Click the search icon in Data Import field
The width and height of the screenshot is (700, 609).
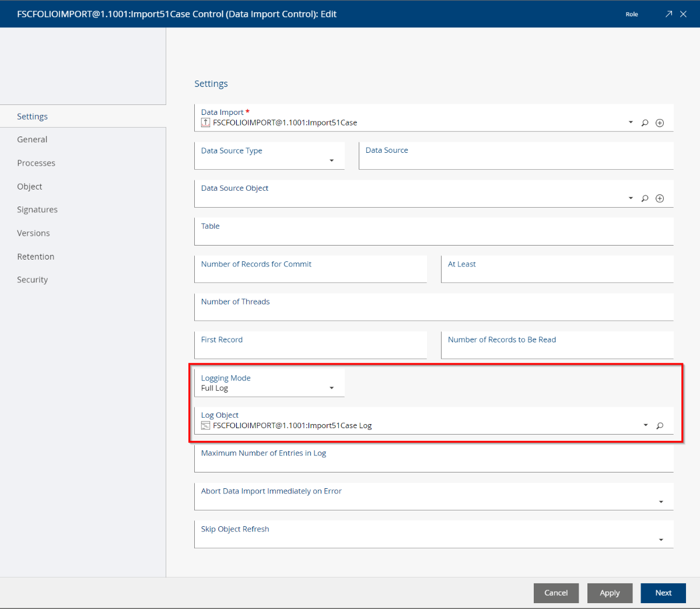click(645, 123)
